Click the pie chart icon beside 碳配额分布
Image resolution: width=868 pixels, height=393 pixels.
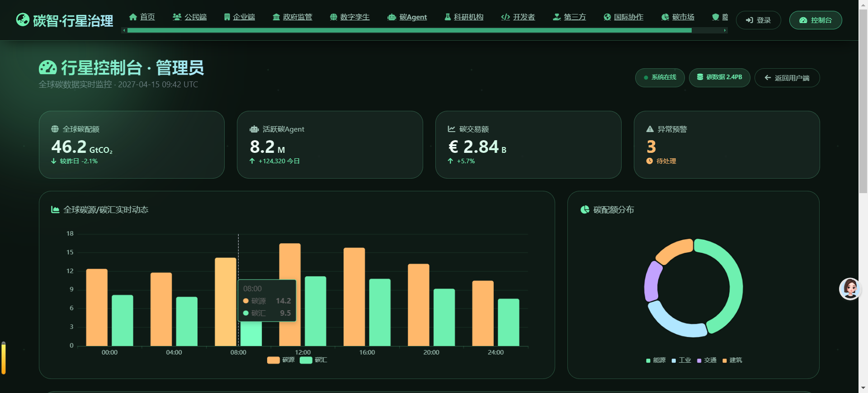click(585, 209)
